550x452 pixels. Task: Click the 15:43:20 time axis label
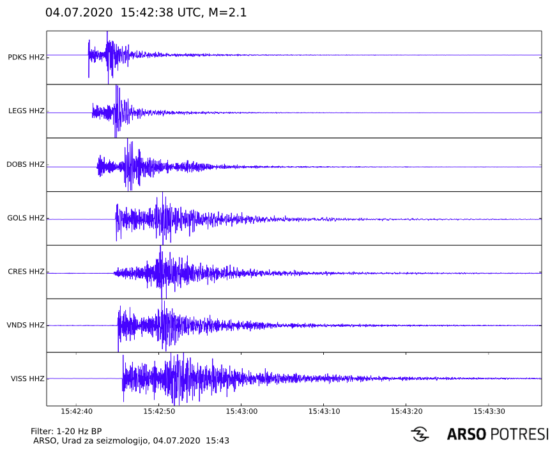[407, 412]
